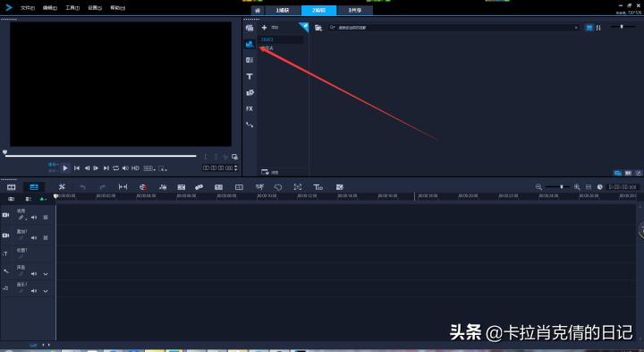Open the Transition/Graphics library icon below T
The width and height of the screenshot is (644, 352).
[x=250, y=92]
